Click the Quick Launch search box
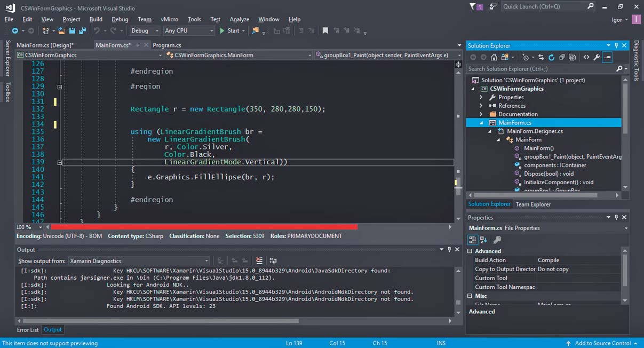This screenshot has width=644, height=348. coord(548,6)
